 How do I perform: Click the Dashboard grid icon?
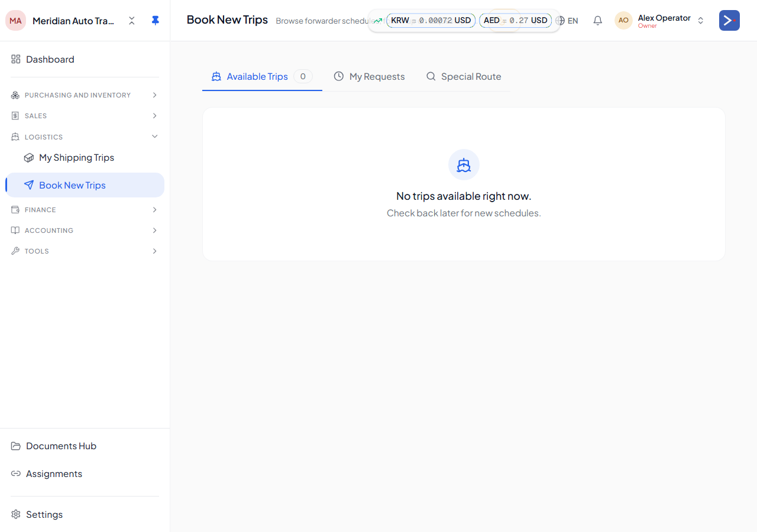tap(16, 59)
